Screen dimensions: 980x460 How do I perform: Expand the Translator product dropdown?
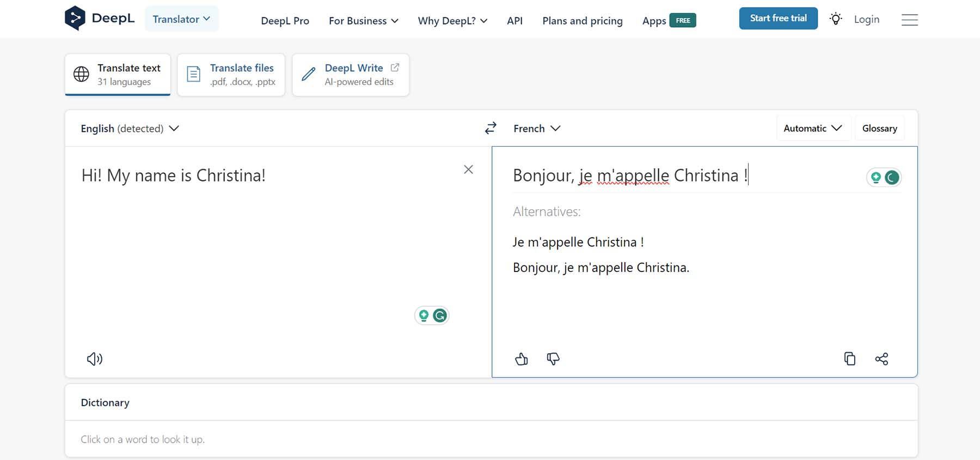tap(181, 19)
